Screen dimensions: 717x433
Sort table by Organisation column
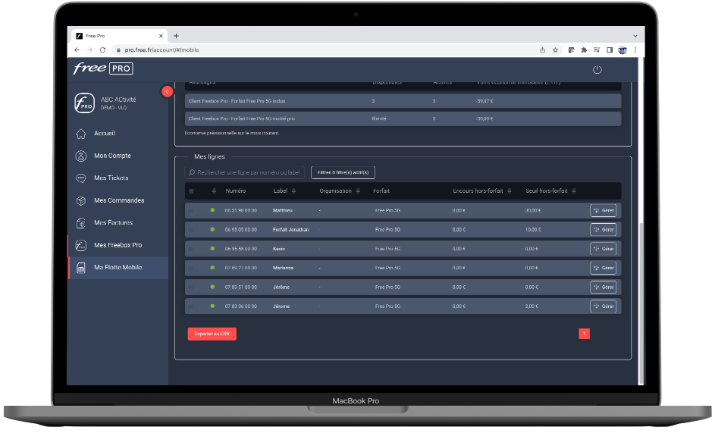[x=358, y=191]
